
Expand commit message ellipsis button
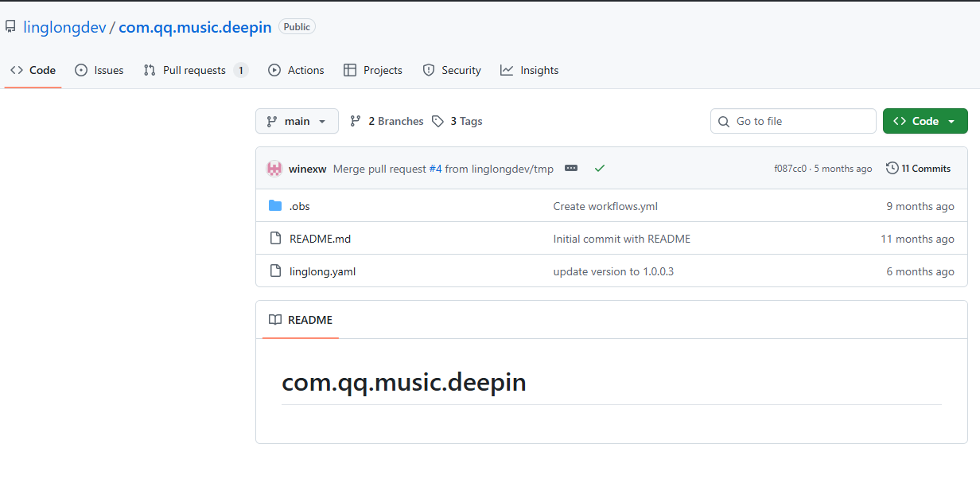(x=570, y=169)
